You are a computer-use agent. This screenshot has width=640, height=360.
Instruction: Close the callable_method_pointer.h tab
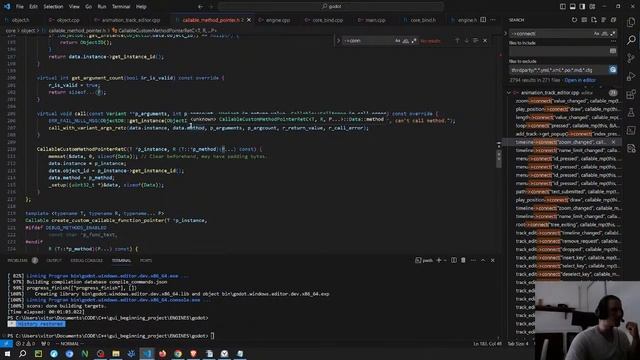(249, 20)
